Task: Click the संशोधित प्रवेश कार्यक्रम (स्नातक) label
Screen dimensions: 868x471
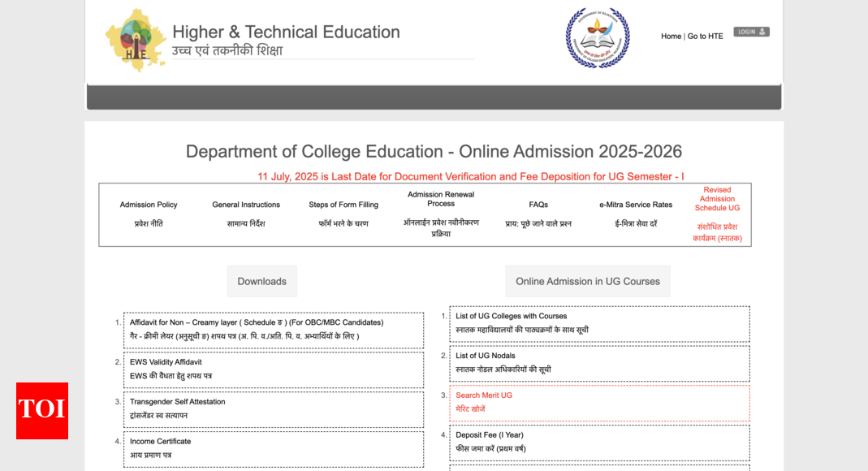Action: click(717, 232)
